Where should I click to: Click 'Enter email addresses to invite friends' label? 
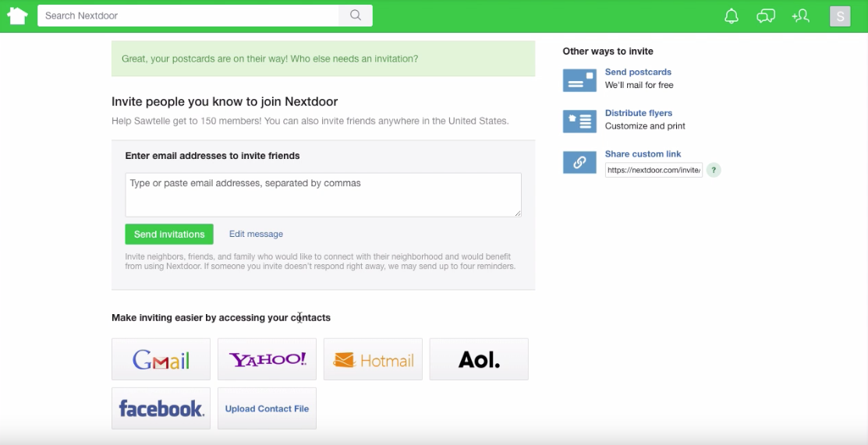click(x=213, y=156)
